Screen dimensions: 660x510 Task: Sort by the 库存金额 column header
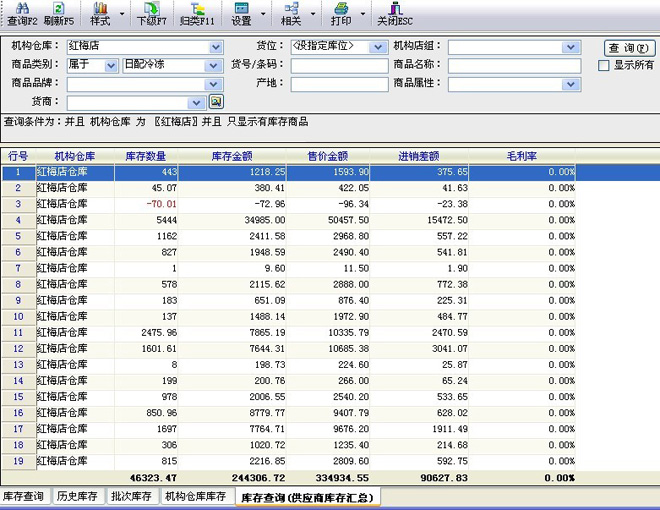232,156
